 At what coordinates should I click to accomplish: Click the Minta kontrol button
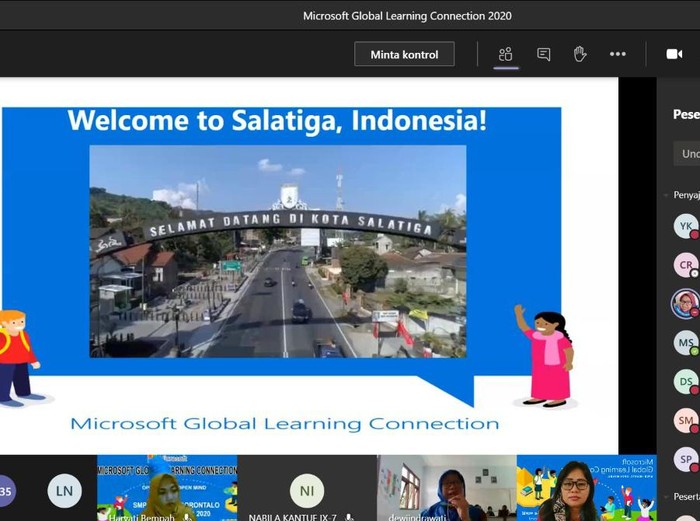tap(404, 54)
